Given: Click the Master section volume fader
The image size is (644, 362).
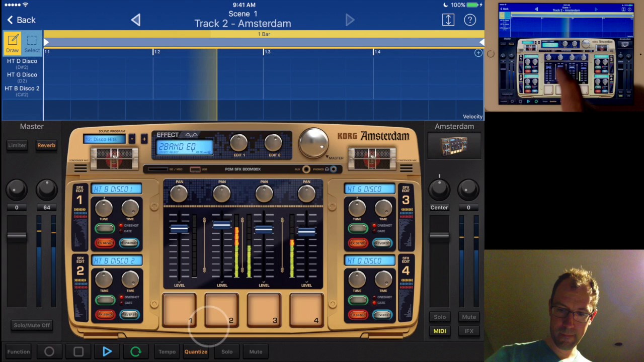Looking at the screenshot, I should [x=17, y=235].
